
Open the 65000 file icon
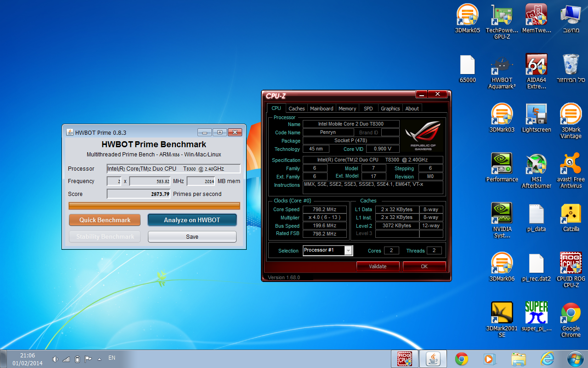click(467, 68)
